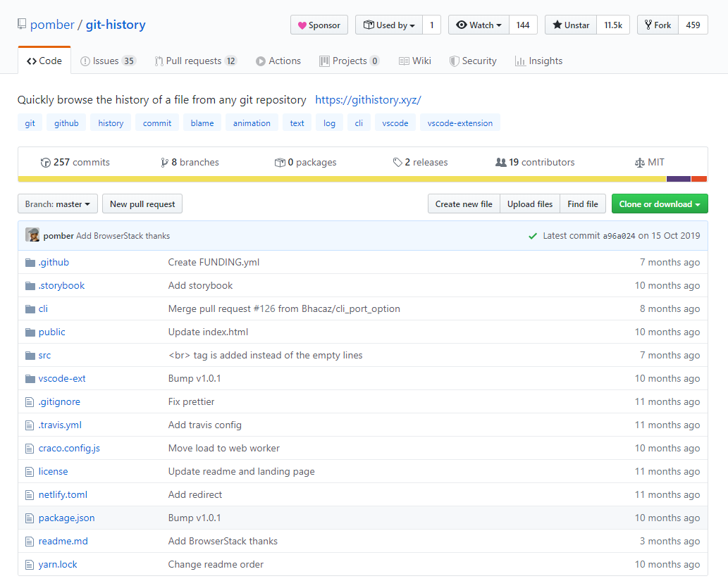Click the repository book icon beside pomber

coord(22,24)
